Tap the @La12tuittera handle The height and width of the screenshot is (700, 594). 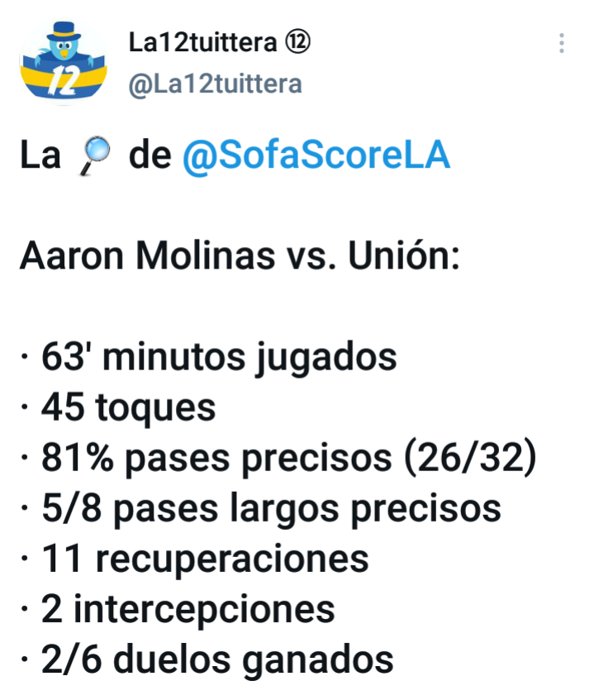[215, 84]
